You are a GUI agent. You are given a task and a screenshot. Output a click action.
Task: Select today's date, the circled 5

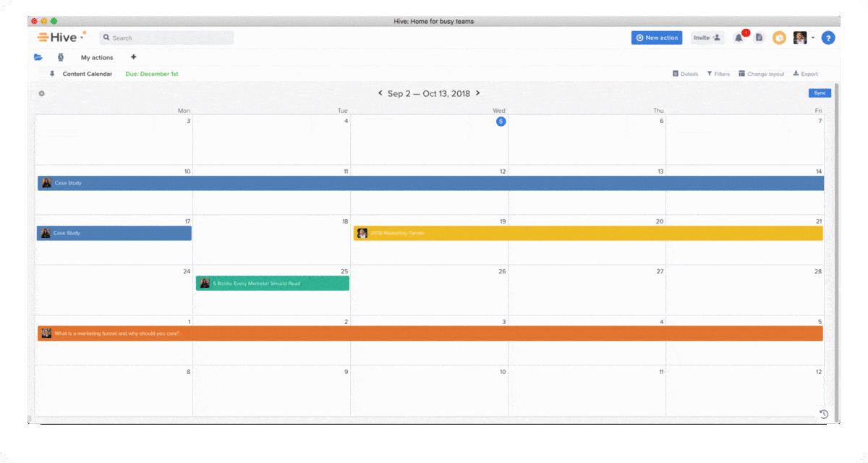501,122
